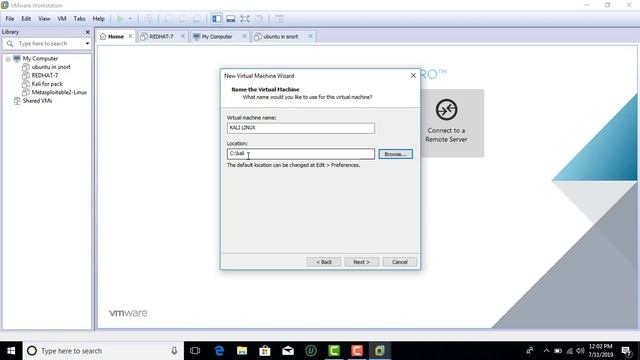Close the New Virtual Machine Wizard dialog
The width and height of the screenshot is (640, 360).
pos(413,76)
